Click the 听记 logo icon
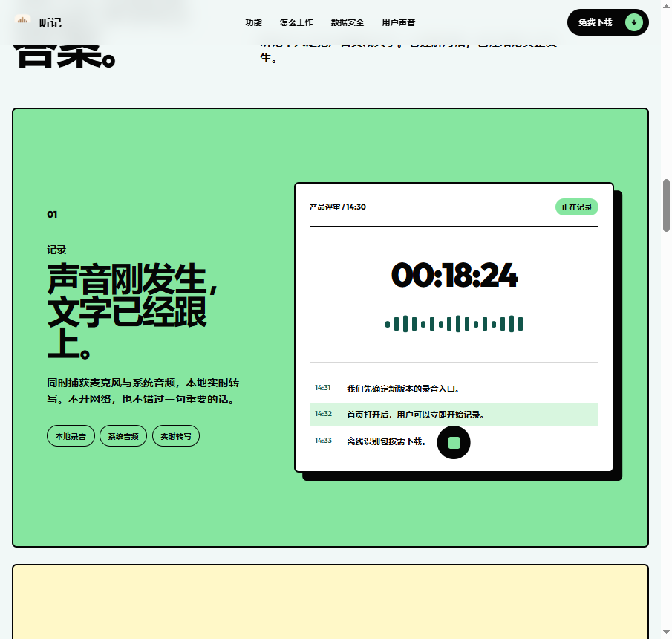Screen dimensions: 672x639 point(22,21)
